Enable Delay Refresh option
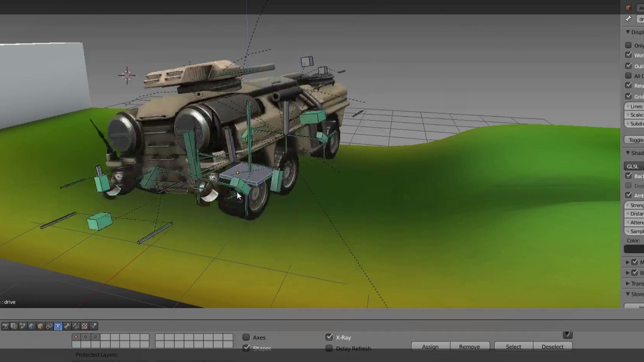The width and height of the screenshot is (644, 362). (x=329, y=349)
